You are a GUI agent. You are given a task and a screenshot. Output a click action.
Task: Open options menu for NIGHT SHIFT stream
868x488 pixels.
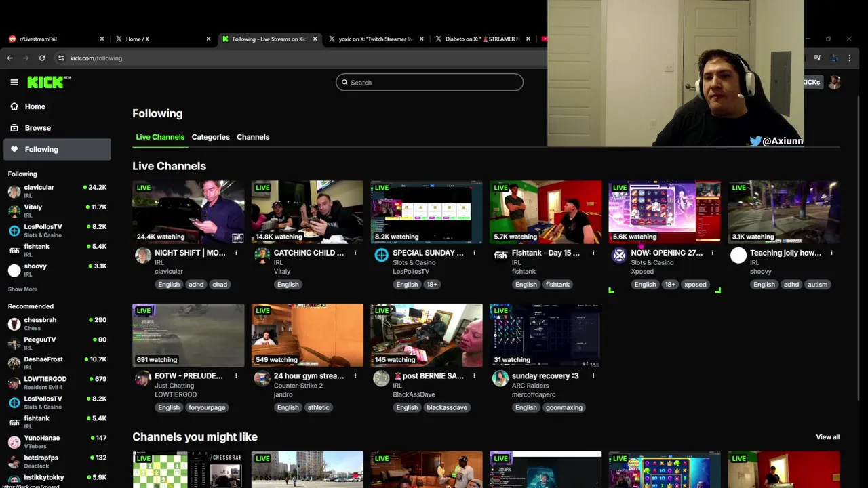coord(236,253)
